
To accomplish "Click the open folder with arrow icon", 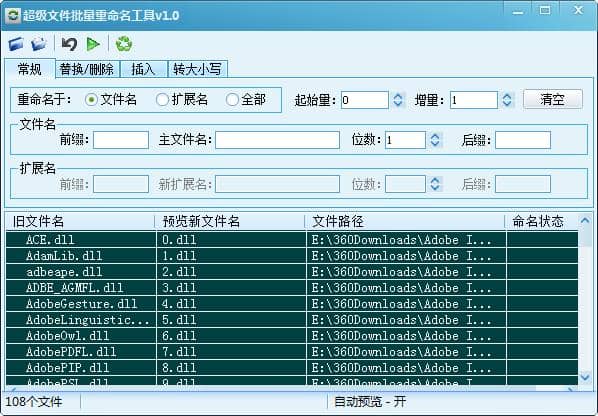I will [39, 44].
